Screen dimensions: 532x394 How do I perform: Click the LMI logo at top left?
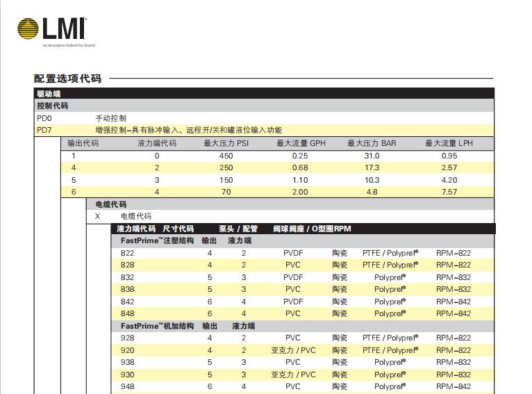point(52,30)
